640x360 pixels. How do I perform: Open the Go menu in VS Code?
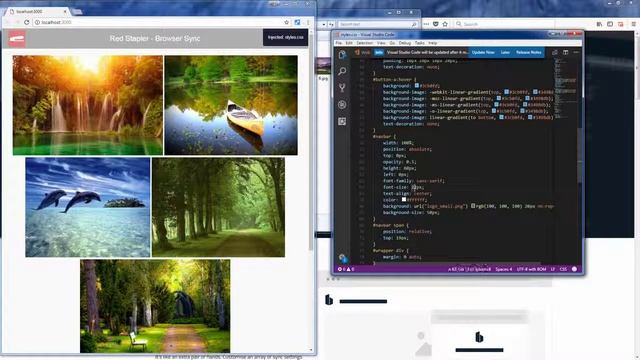pos(392,43)
